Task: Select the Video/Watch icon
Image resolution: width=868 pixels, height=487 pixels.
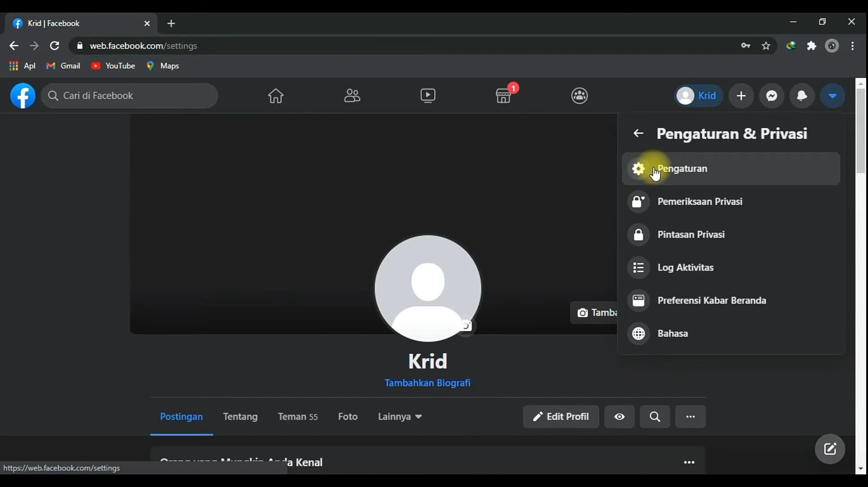Action: coord(427,96)
